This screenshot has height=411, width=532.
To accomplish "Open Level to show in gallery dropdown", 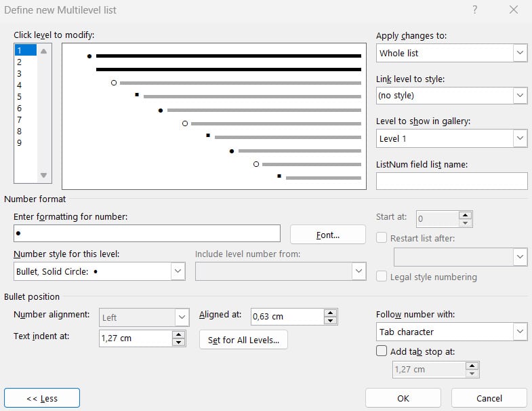I will [520, 138].
